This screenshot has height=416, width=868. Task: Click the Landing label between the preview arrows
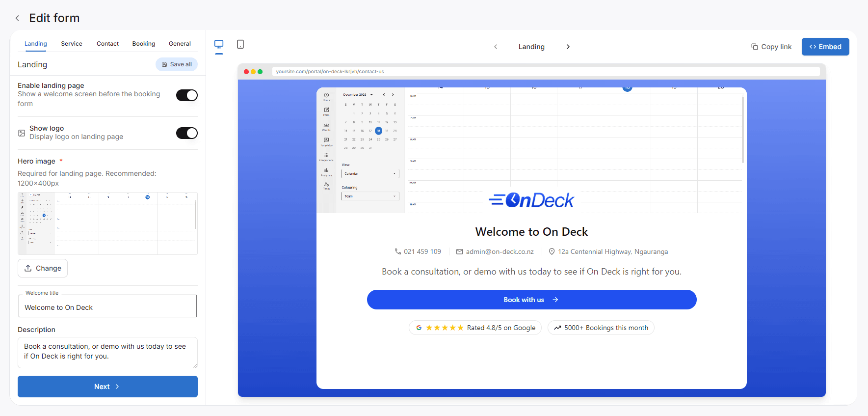pos(531,47)
